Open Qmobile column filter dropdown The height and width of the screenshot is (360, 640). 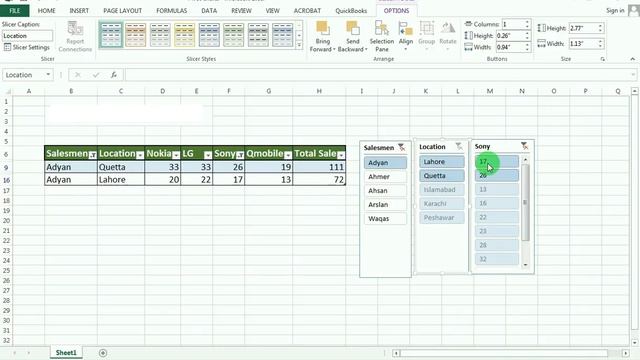[x=288, y=155]
